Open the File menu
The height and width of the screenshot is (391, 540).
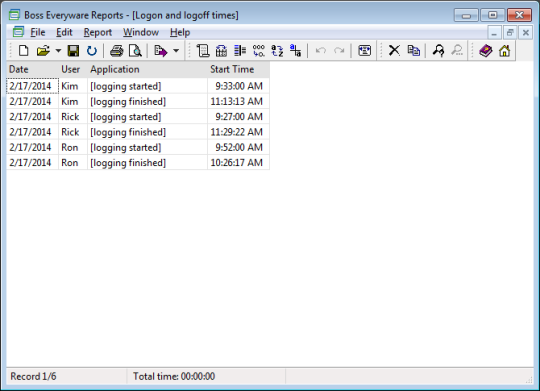(38, 32)
